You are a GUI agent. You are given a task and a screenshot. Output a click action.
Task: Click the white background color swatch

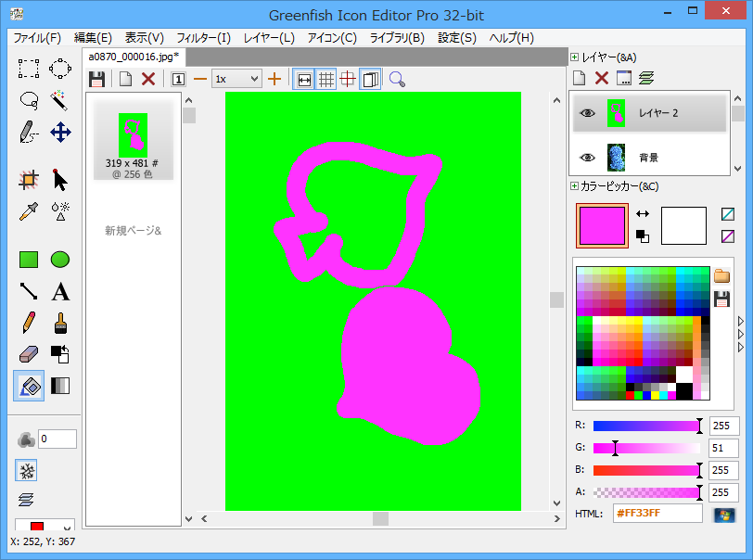[683, 225]
